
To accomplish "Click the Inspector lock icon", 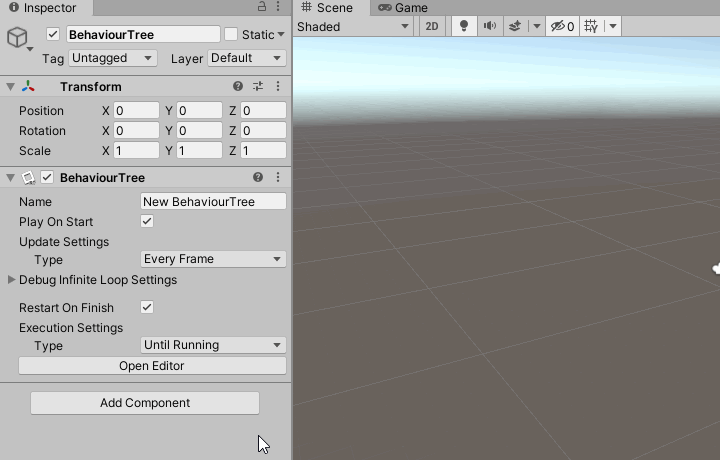I will click(262, 8).
